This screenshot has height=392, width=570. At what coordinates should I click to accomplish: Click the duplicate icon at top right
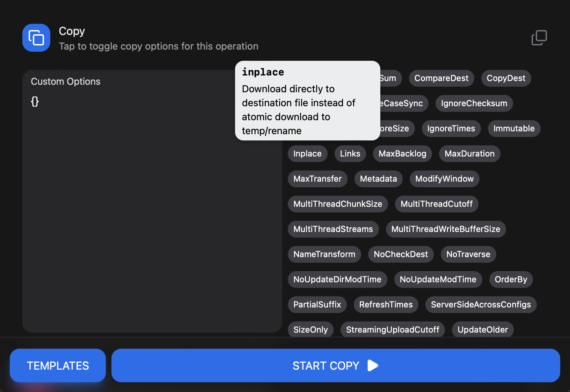pyautogui.click(x=539, y=38)
